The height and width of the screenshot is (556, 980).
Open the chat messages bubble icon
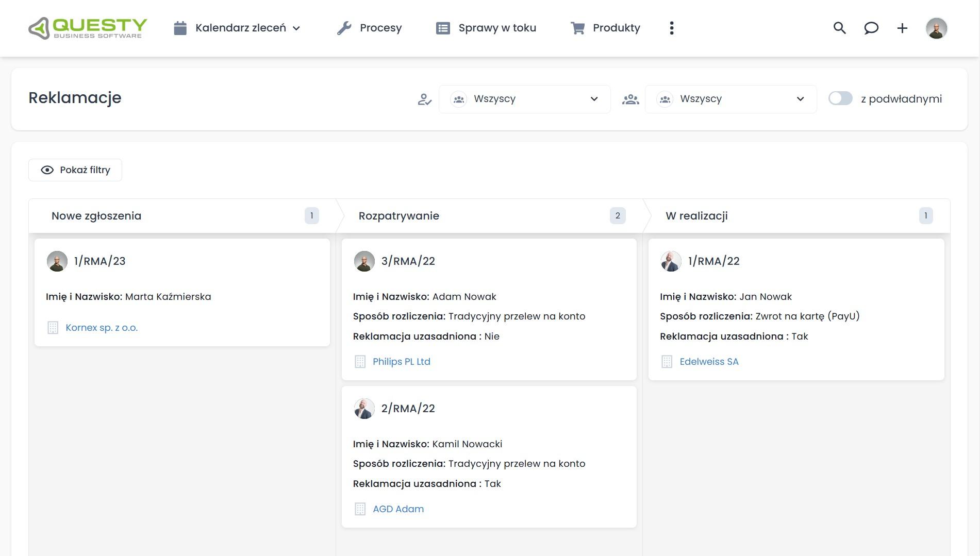[871, 28]
